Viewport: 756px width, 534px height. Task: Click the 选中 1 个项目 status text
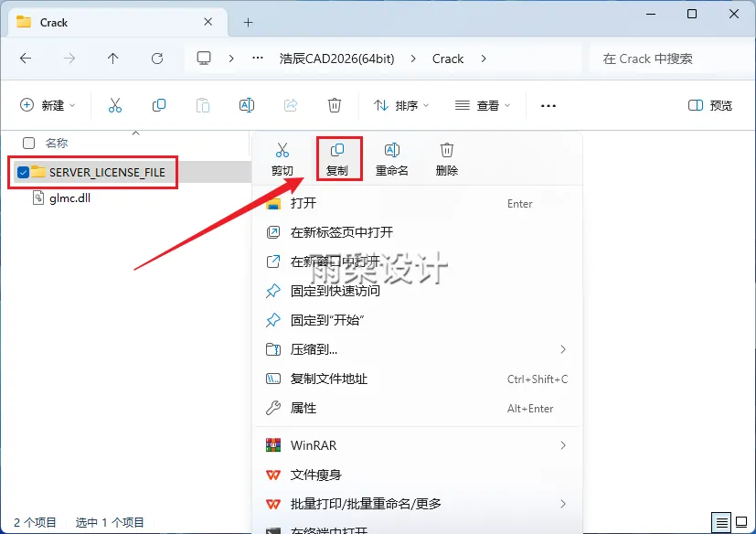110,522
